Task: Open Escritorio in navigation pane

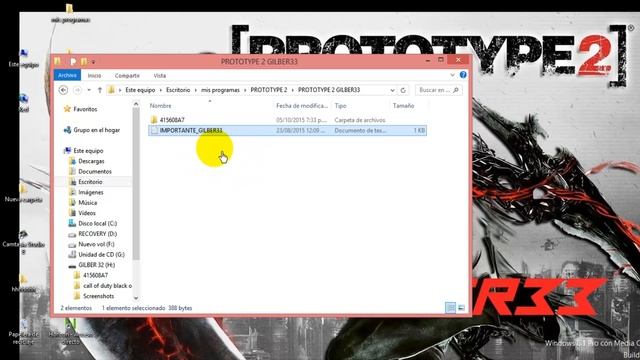Action: coord(90,182)
